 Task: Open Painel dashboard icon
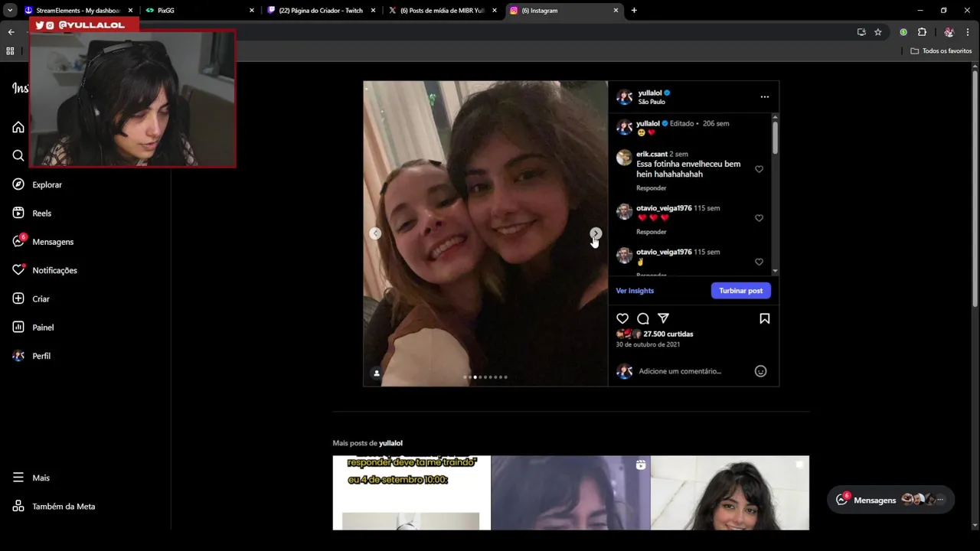[x=18, y=327]
